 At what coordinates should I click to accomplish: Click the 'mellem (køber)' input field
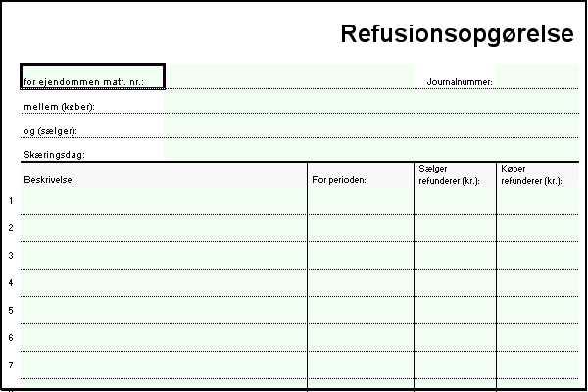[370, 102]
